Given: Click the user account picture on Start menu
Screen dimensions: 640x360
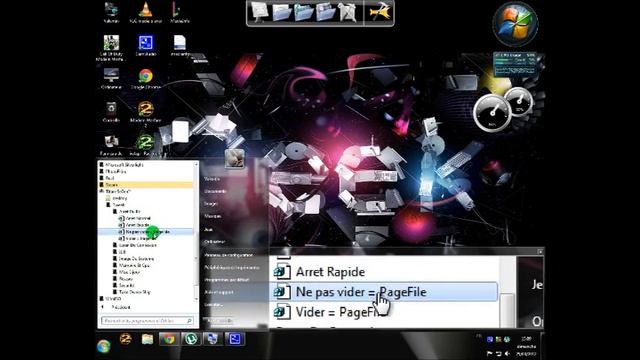Looking at the screenshot, I should pos(235,159).
